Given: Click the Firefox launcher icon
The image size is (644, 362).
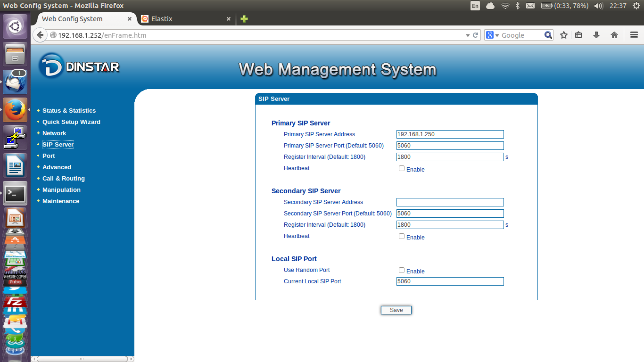Looking at the screenshot, I should [15, 110].
